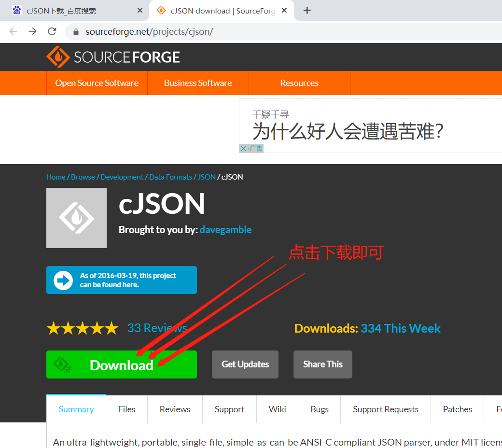Image resolution: width=502 pixels, height=448 pixels.
Task: Click the browser back arrow
Action: coord(13,31)
